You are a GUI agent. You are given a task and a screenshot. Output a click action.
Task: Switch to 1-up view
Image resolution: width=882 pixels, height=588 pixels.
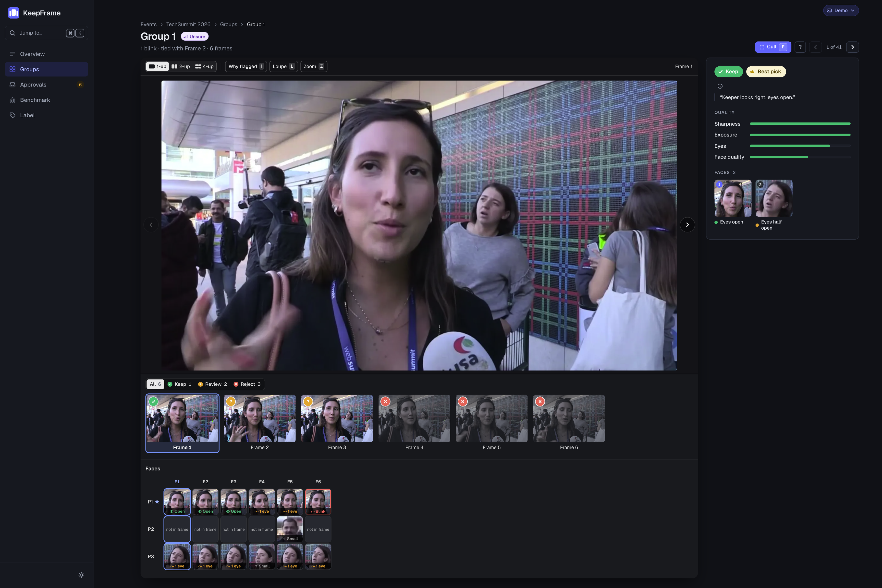(158, 66)
